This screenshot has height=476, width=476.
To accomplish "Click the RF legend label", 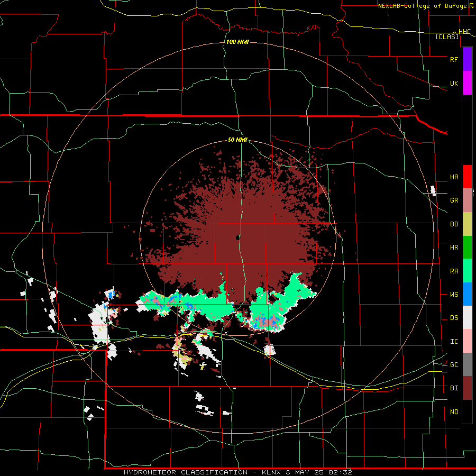I will coord(454,59).
